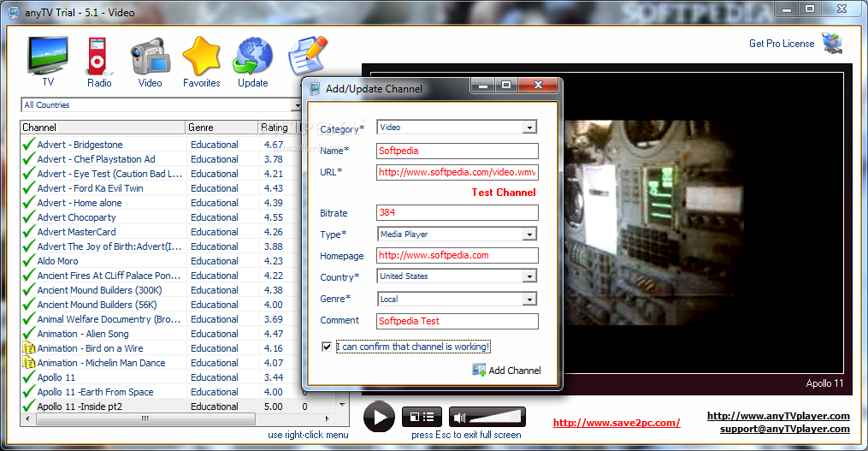Select Advert - Eye Test channel row
Image resolution: width=868 pixels, height=451 pixels.
109,174
